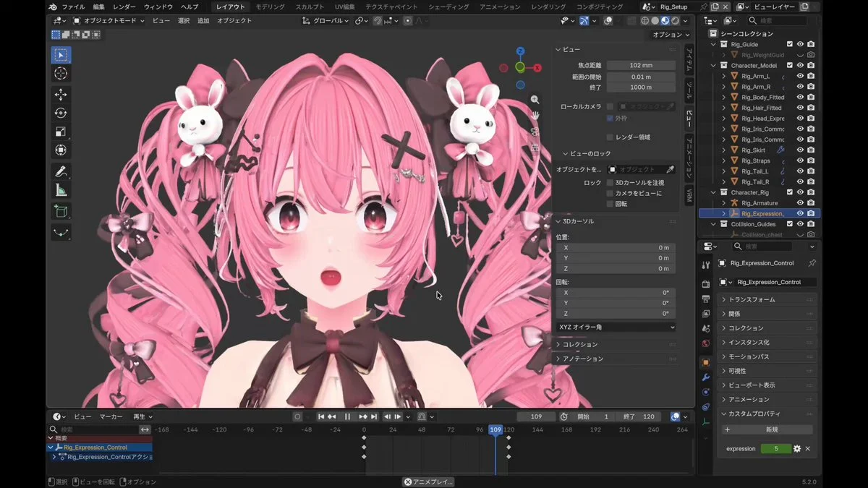The image size is (868, 488).
Task: Pin the Rig_Expression_Control properties panel
Action: [x=812, y=263]
